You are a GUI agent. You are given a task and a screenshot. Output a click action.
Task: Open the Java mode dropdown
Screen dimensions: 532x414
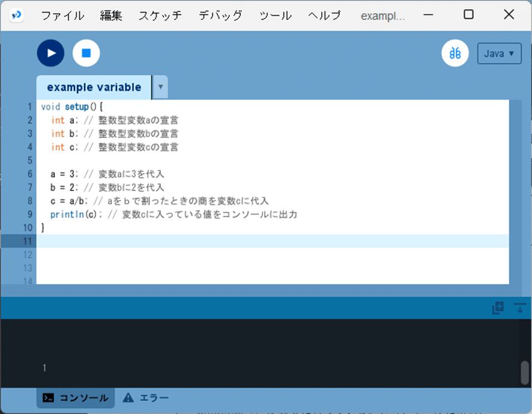pyautogui.click(x=499, y=53)
